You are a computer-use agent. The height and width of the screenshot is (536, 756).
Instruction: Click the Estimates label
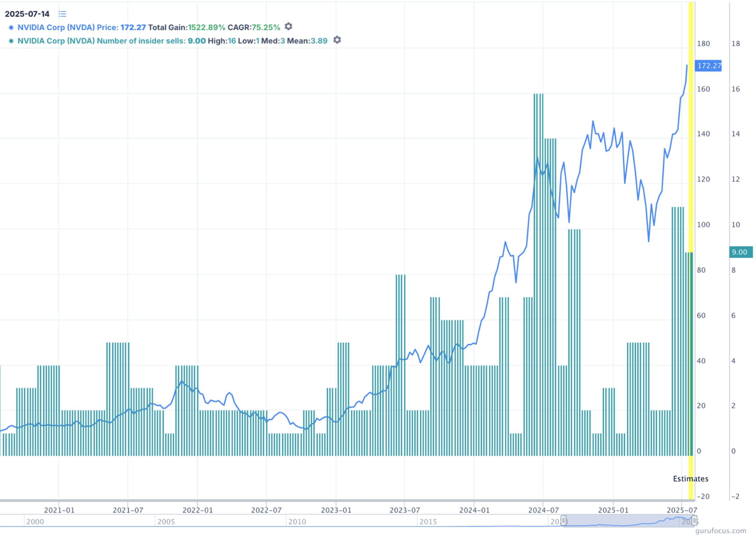coord(691,479)
